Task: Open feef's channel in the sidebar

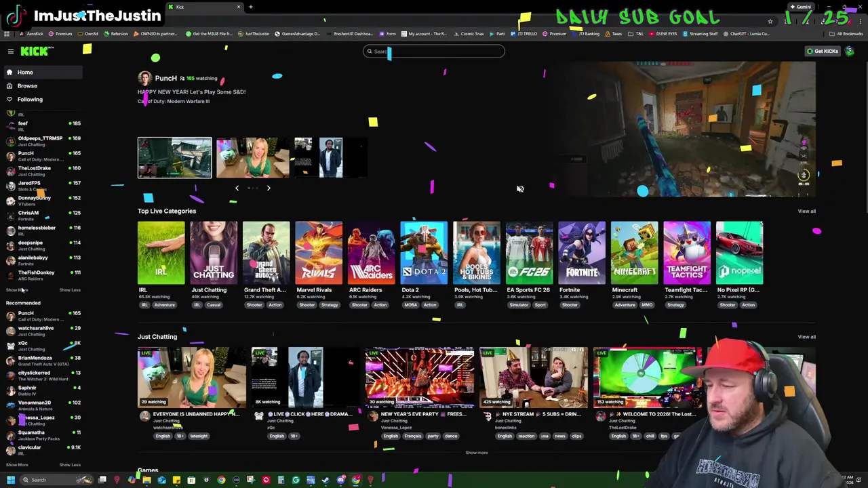Action: [42, 126]
